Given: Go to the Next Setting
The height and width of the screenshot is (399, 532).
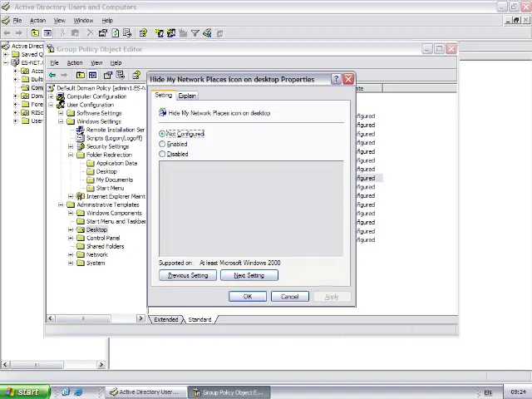Looking at the screenshot, I should [249, 275].
